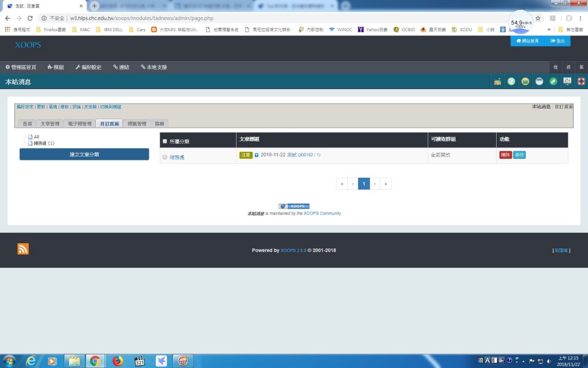Click the red 刪除 button for the article
The image size is (588, 368).
pyautogui.click(x=505, y=155)
